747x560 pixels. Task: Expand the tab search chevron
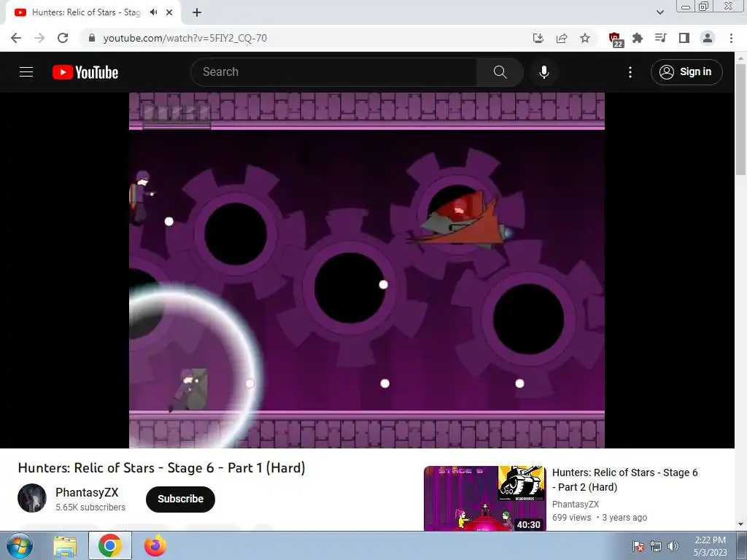[659, 12]
